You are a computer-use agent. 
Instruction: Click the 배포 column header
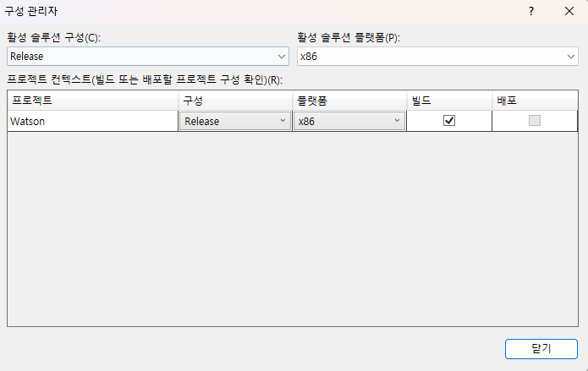[x=535, y=101]
